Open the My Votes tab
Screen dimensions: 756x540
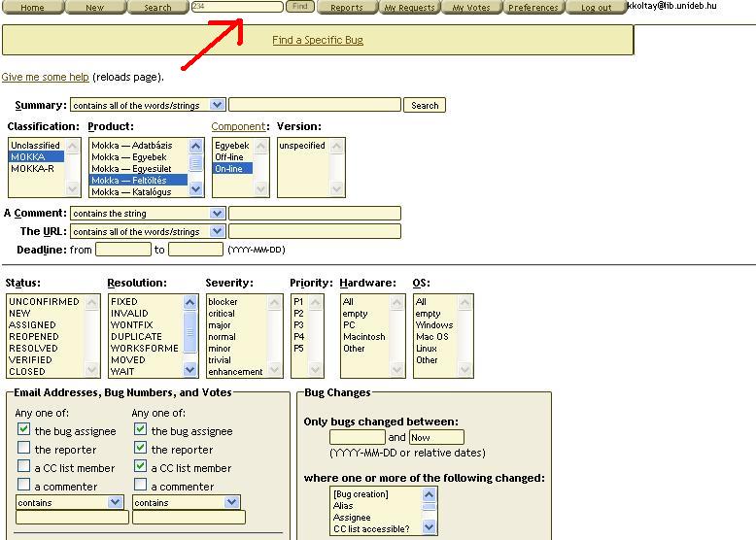click(471, 8)
